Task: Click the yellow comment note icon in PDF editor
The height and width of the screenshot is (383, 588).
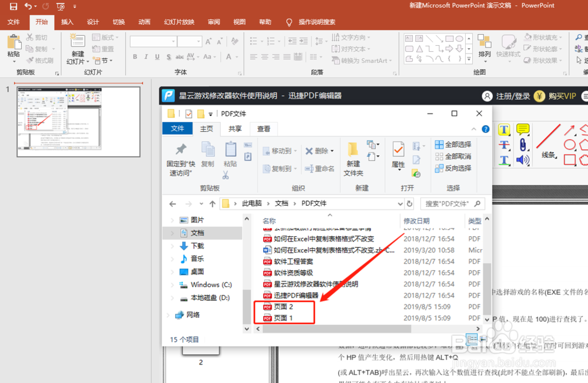Action: tap(523, 129)
